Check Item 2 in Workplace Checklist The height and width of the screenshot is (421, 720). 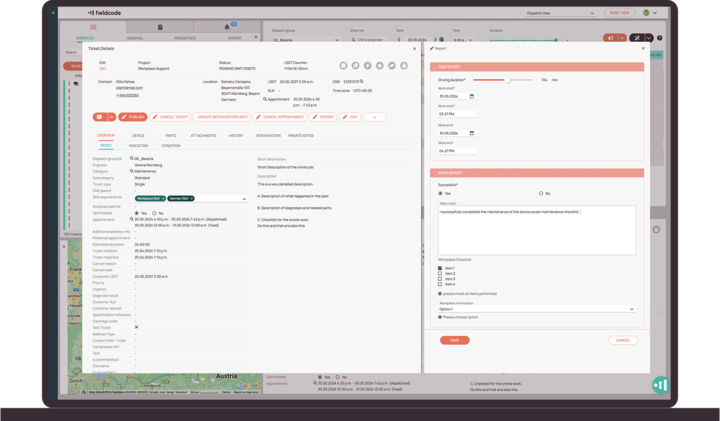440,273
